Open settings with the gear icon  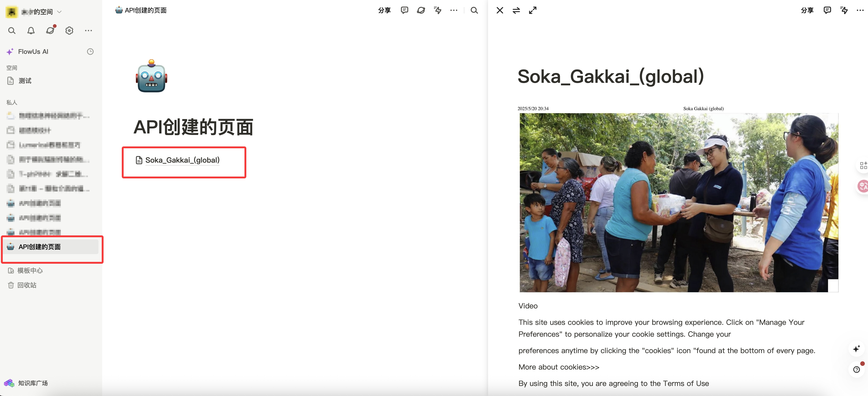coord(69,30)
